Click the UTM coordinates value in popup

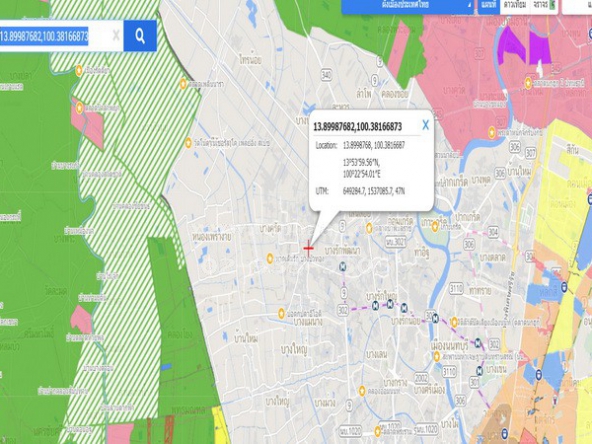click(x=374, y=191)
